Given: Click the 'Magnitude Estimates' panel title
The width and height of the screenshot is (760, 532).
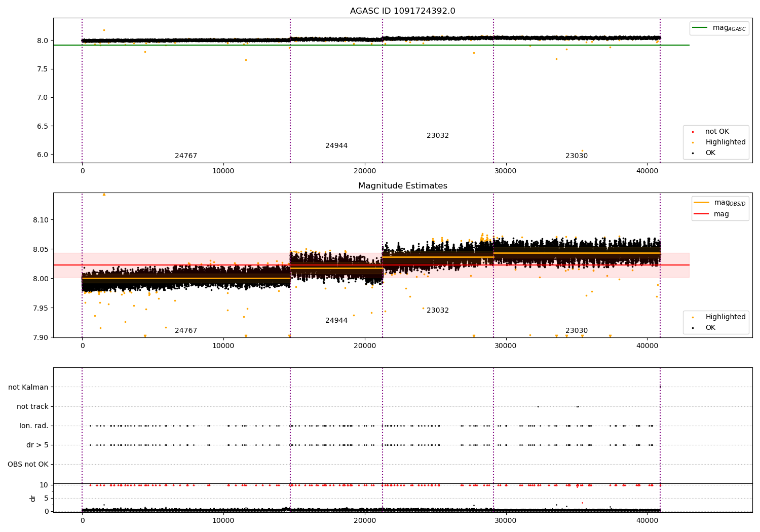Looking at the screenshot, I should pyautogui.click(x=403, y=186).
